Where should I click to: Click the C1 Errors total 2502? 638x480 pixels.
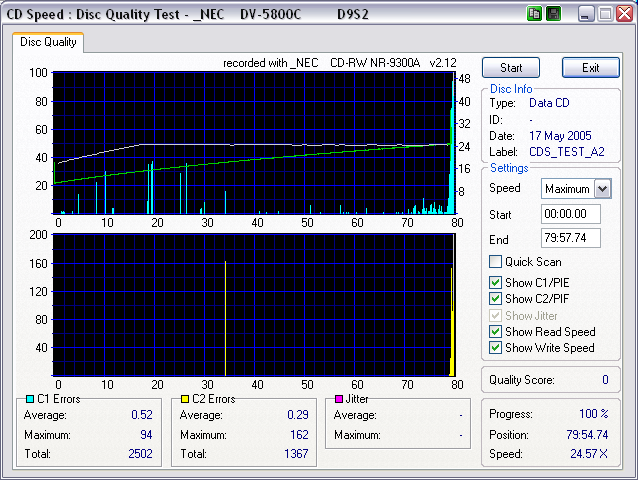140,454
